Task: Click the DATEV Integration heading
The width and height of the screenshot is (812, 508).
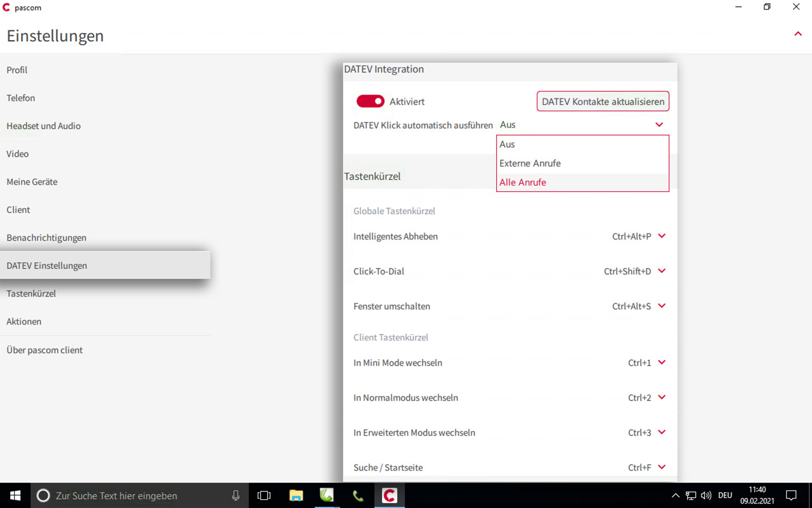Action: coord(384,69)
